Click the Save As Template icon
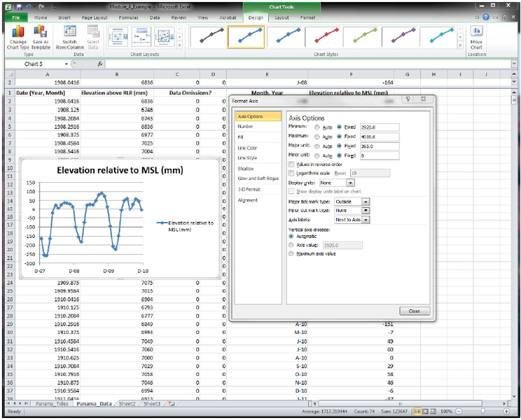This screenshot has height=420, width=521. [40, 31]
